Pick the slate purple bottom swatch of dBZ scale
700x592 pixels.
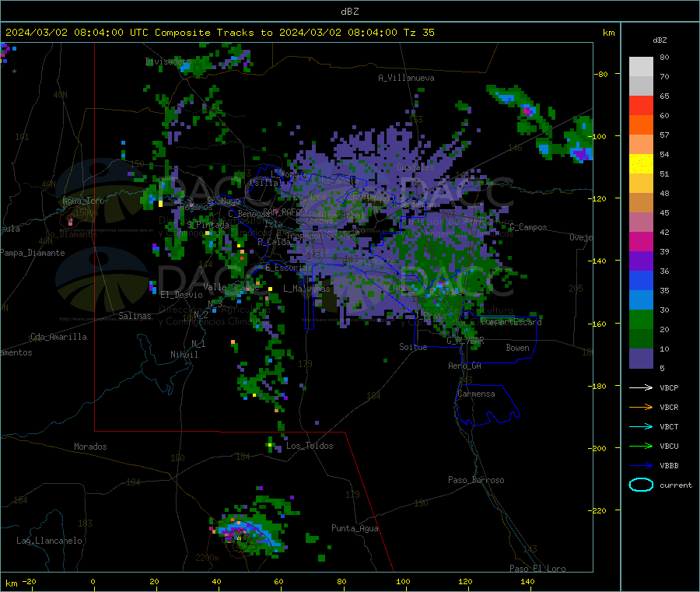point(641,359)
